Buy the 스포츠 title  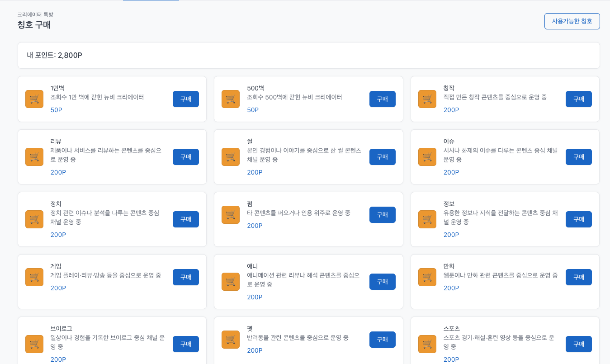578,344
